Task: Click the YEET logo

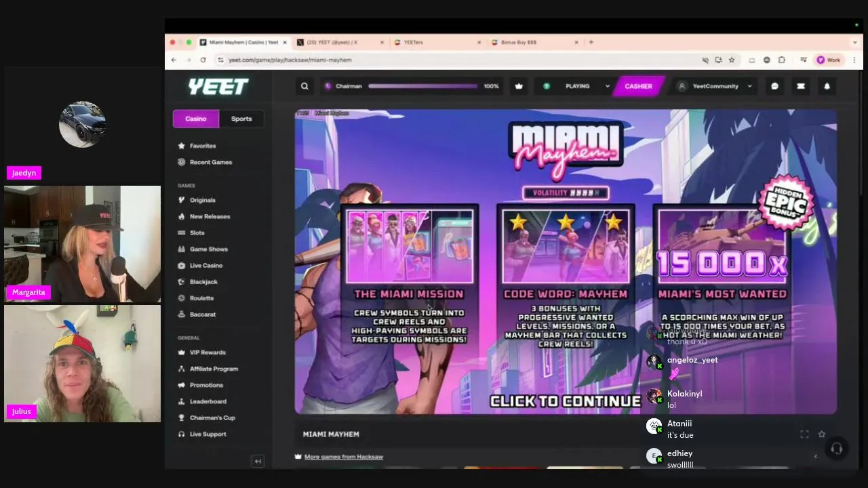Action: click(218, 86)
